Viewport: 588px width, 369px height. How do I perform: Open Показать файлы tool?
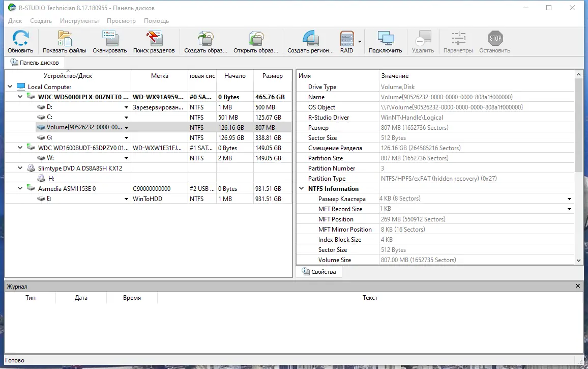coord(64,41)
